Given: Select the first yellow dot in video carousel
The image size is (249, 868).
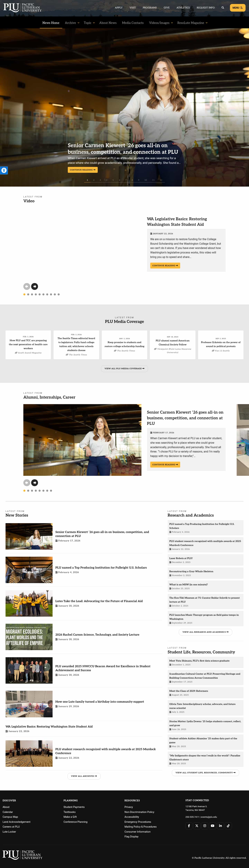Looking at the screenshot, I should (x=24, y=294).
